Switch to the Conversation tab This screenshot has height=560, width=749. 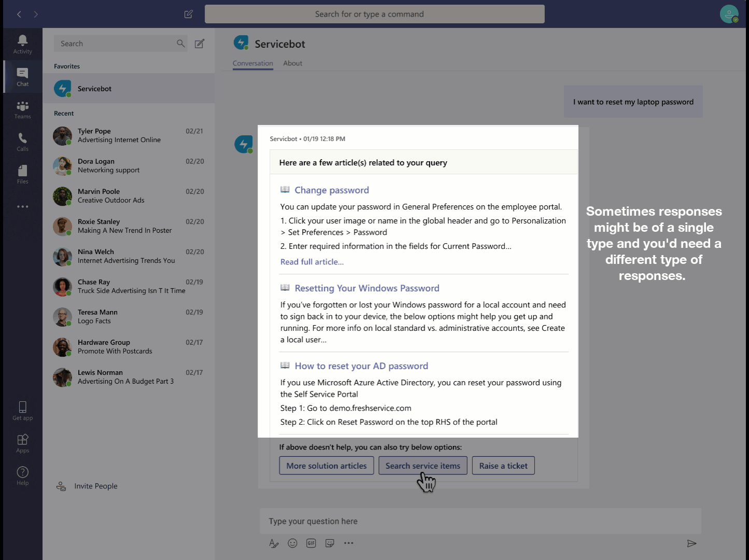click(253, 63)
